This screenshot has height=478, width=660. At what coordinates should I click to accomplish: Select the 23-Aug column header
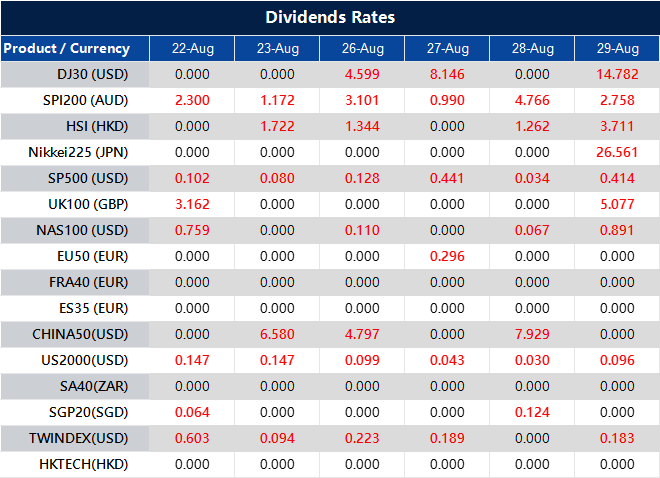(x=276, y=48)
